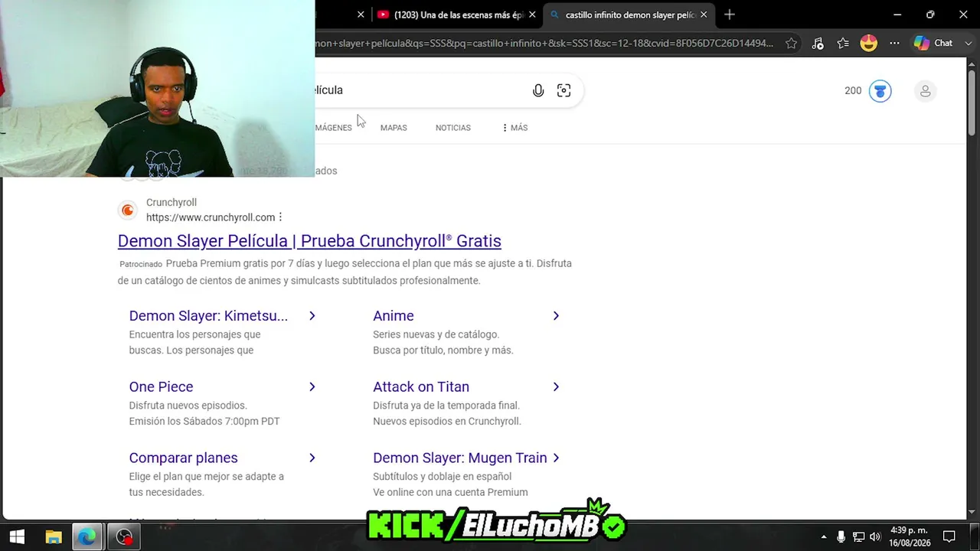Open the OBS Studio taskbar icon

point(124,536)
